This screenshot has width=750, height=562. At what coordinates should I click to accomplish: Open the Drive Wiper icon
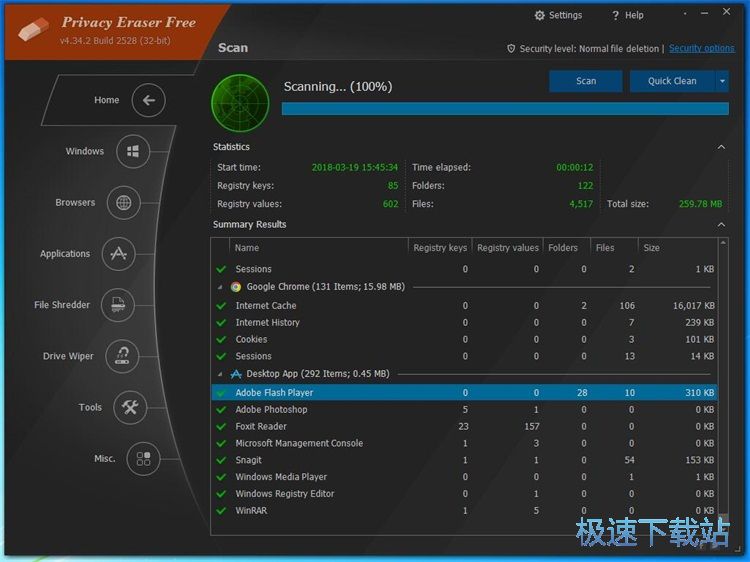point(122,356)
